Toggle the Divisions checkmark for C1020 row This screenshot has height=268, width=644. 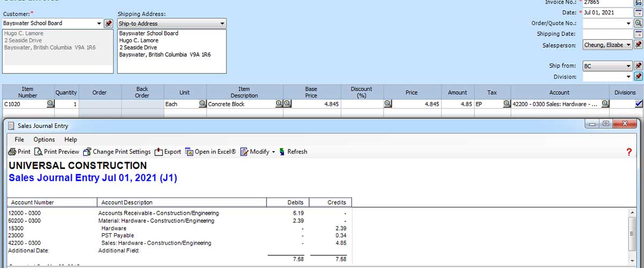[x=638, y=104]
